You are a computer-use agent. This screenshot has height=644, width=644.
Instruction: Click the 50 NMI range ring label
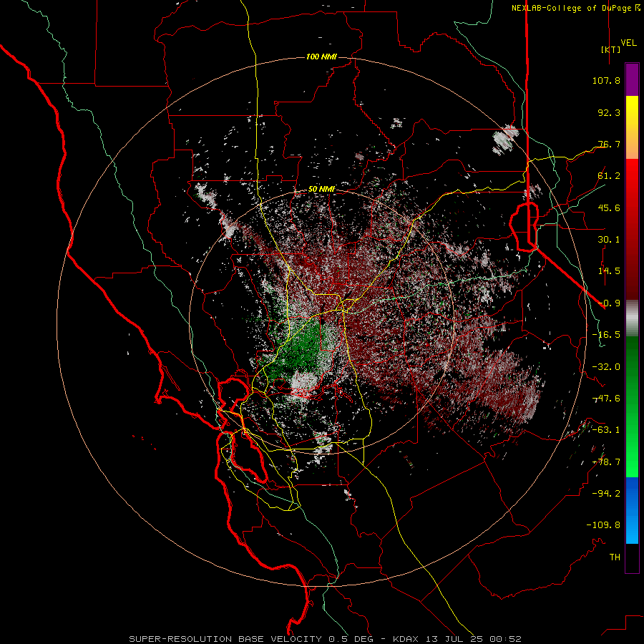[x=321, y=190]
